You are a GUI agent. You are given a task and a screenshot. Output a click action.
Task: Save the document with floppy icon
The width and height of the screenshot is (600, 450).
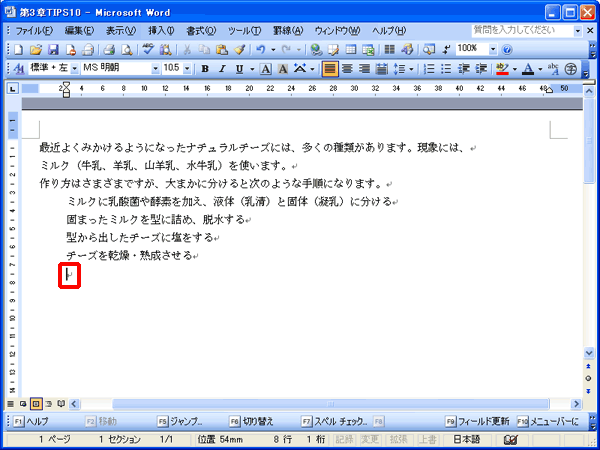pyautogui.click(x=53, y=49)
